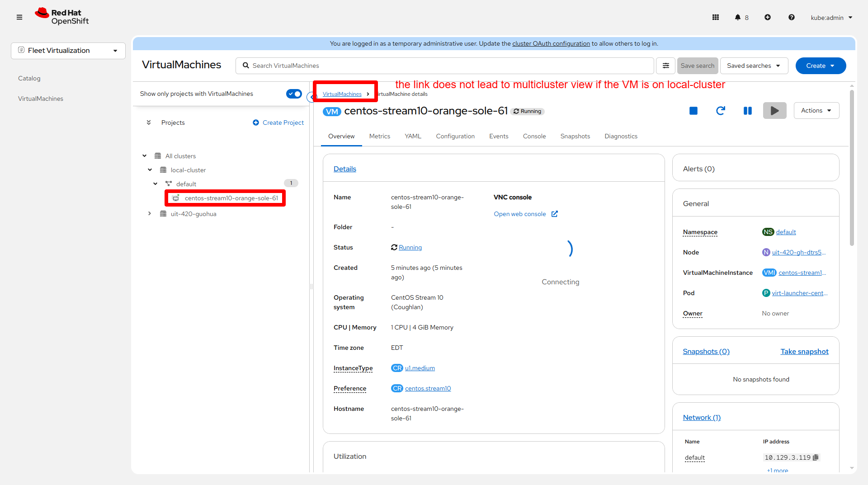Open the help question mark menu

pyautogui.click(x=792, y=17)
